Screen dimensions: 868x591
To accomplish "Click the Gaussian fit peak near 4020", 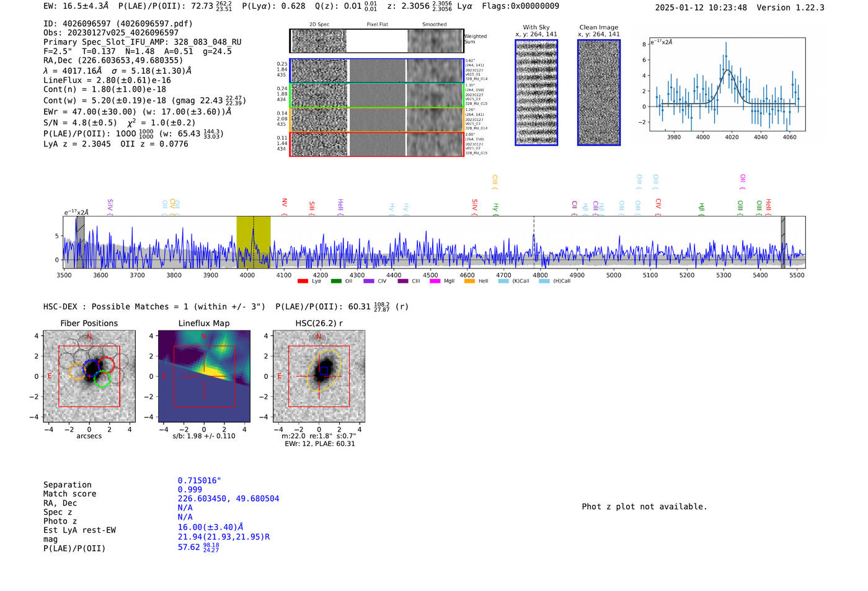I will [728, 71].
